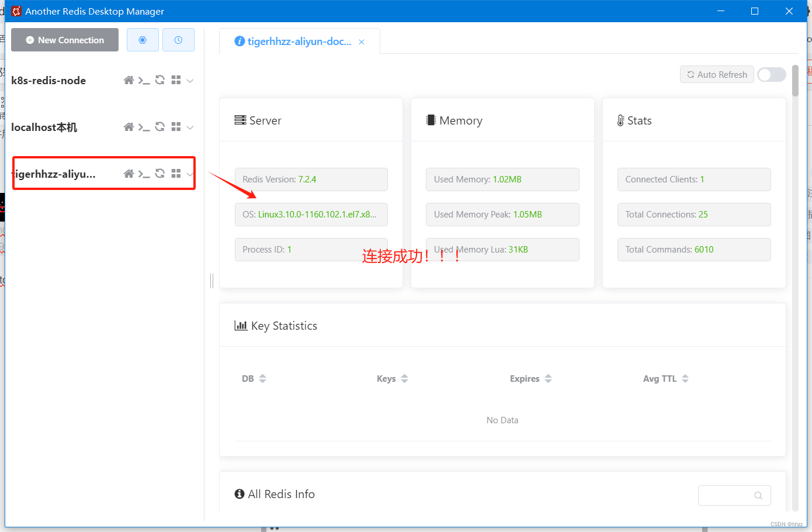Screen dimensions: 812x532
Task: Click the sidebar collapse handle
Action: tap(211, 281)
